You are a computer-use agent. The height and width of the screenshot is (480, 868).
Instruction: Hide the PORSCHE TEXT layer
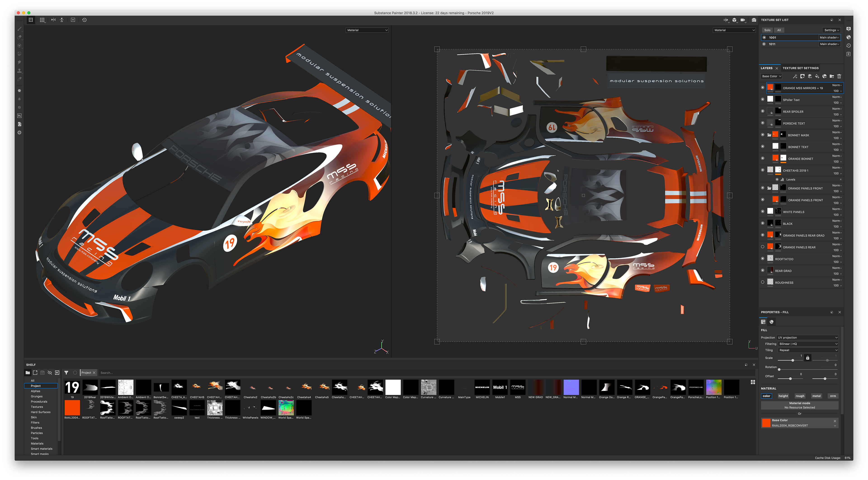(763, 123)
